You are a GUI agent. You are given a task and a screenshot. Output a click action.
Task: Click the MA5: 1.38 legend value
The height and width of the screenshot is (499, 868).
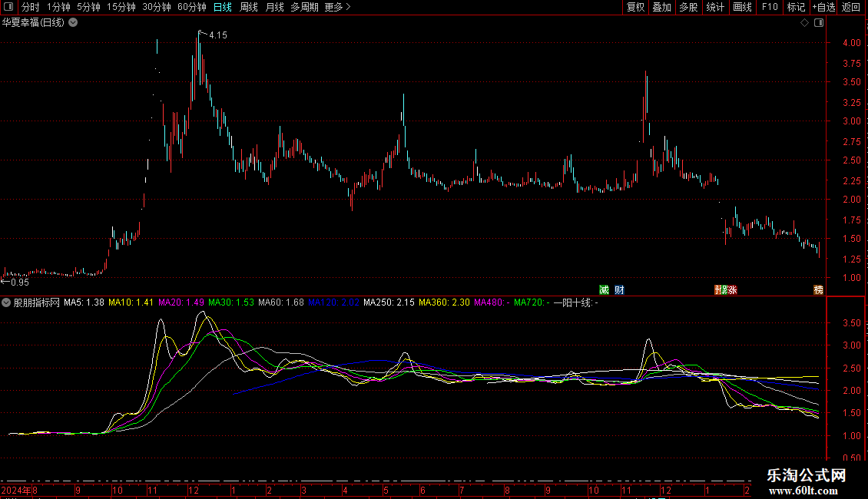coord(84,302)
